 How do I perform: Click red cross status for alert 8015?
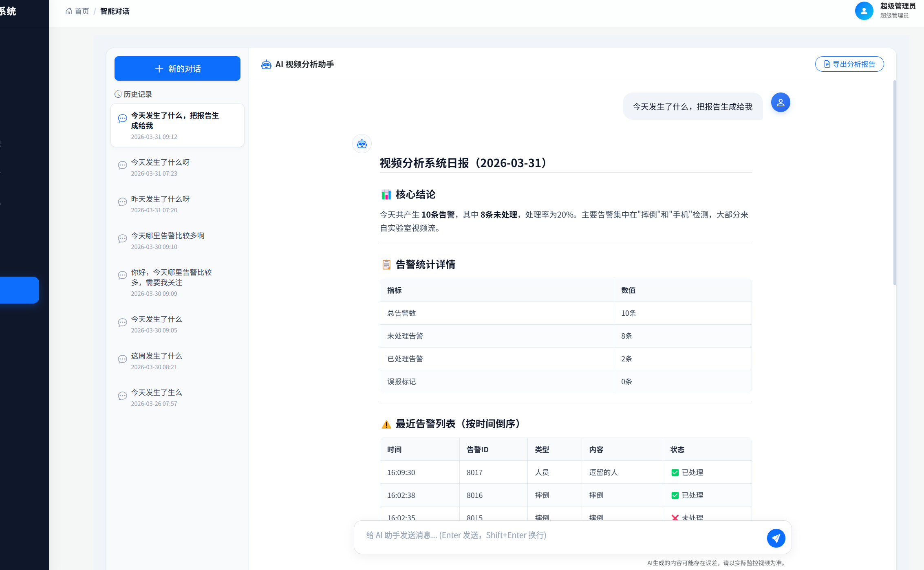pos(675,517)
